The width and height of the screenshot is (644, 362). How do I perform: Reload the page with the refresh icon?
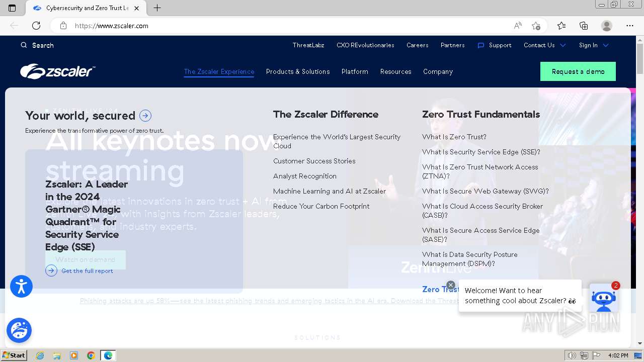click(36, 26)
